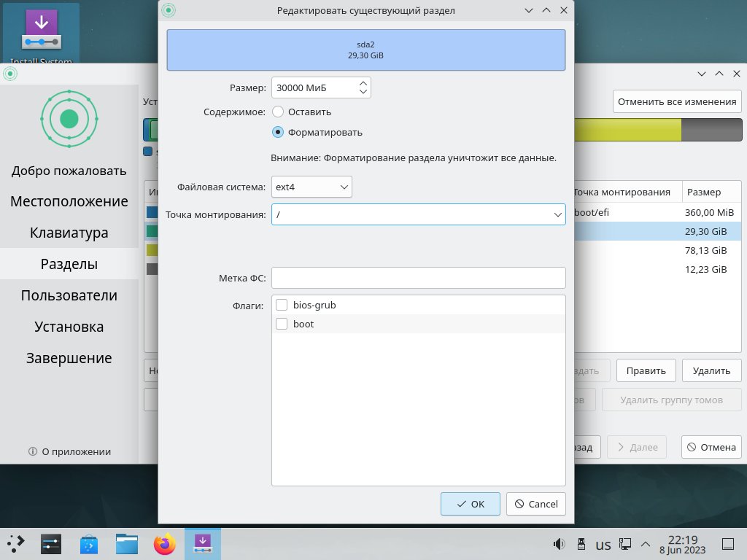Open the application launcher in the taskbar

pyautogui.click(x=16, y=544)
